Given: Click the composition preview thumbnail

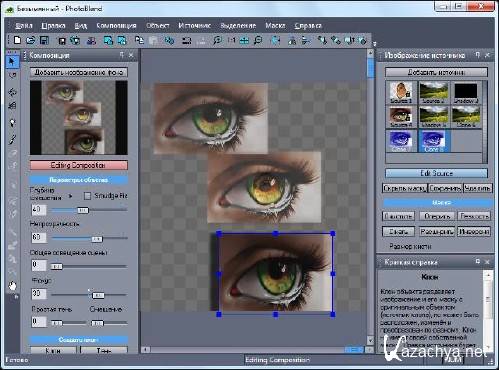Looking at the screenshot, I should tap(79, 117).
